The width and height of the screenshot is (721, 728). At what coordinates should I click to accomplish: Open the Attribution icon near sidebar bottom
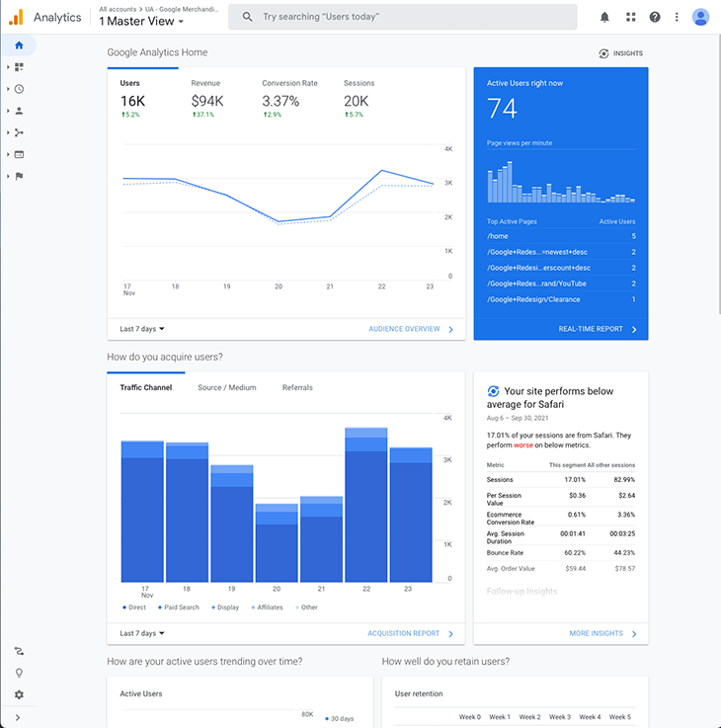(x=19, y=651)
